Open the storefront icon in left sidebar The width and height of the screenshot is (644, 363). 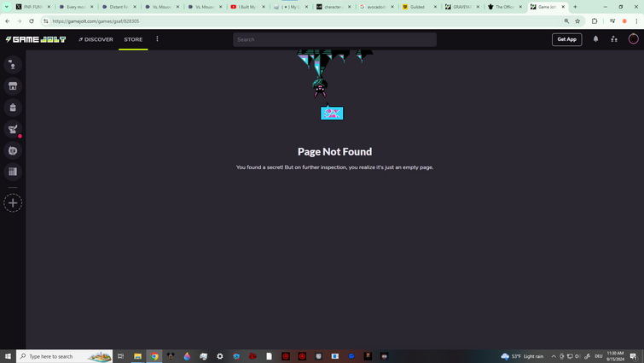click(x=13, y=86)
